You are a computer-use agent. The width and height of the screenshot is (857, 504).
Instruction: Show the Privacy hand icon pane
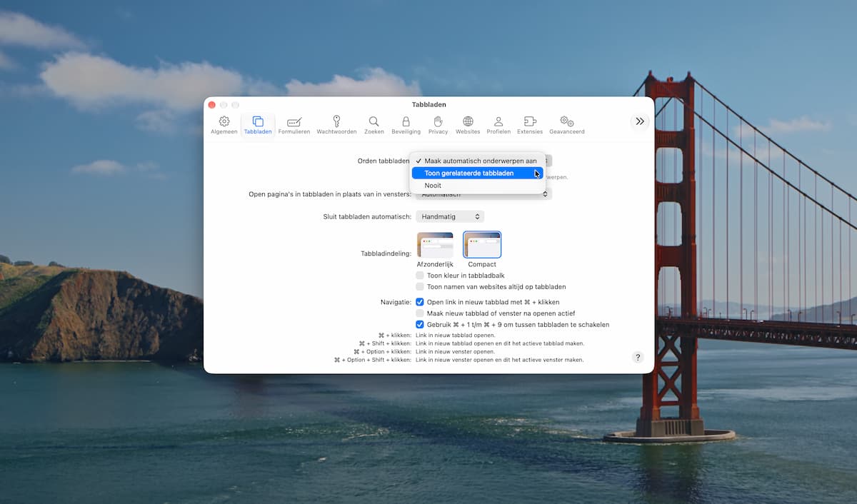coord(438,125)
